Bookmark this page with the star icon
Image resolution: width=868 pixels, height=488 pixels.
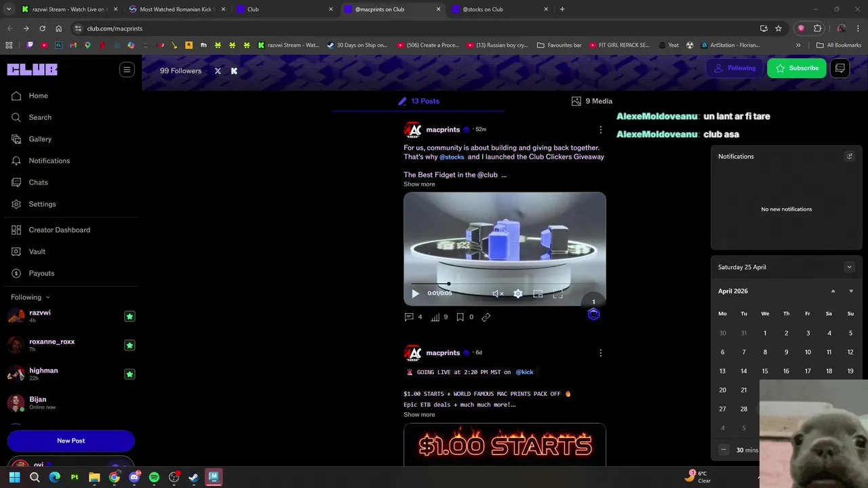click(x=778, y=28)
